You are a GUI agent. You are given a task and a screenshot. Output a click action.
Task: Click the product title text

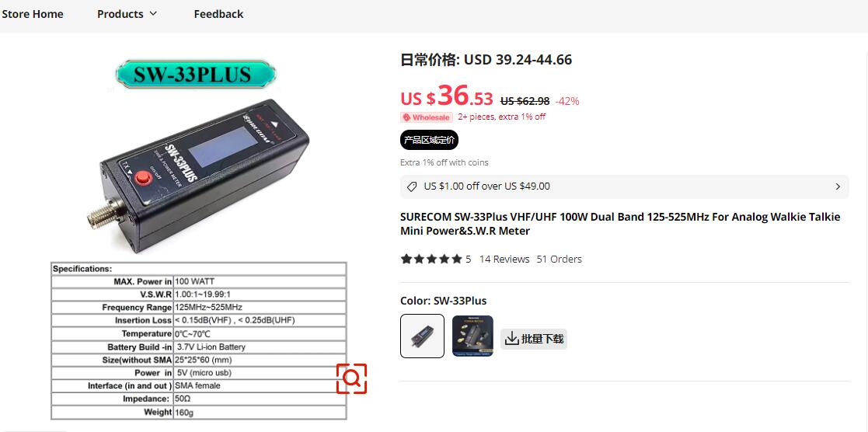(x=620, y=224)
